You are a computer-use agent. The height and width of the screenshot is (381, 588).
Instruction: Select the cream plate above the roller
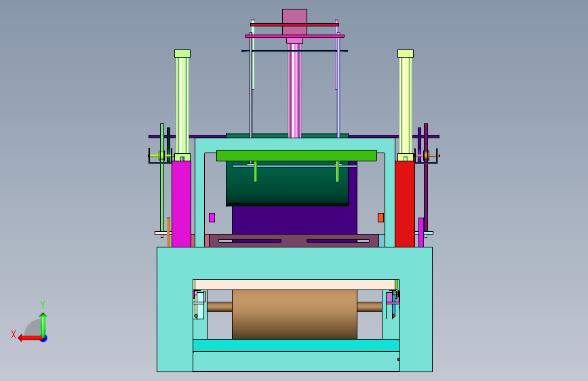click(295, 285)
